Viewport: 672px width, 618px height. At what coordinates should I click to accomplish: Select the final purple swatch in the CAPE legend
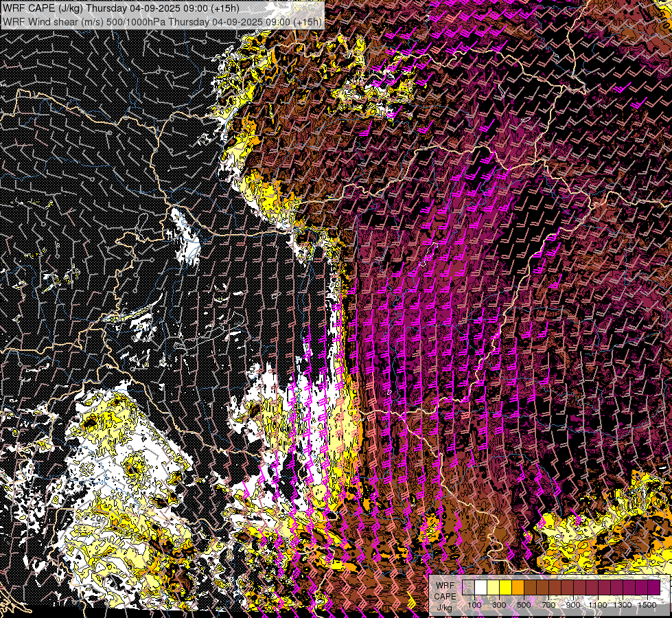pyautogui.click(x=654, y=587)
